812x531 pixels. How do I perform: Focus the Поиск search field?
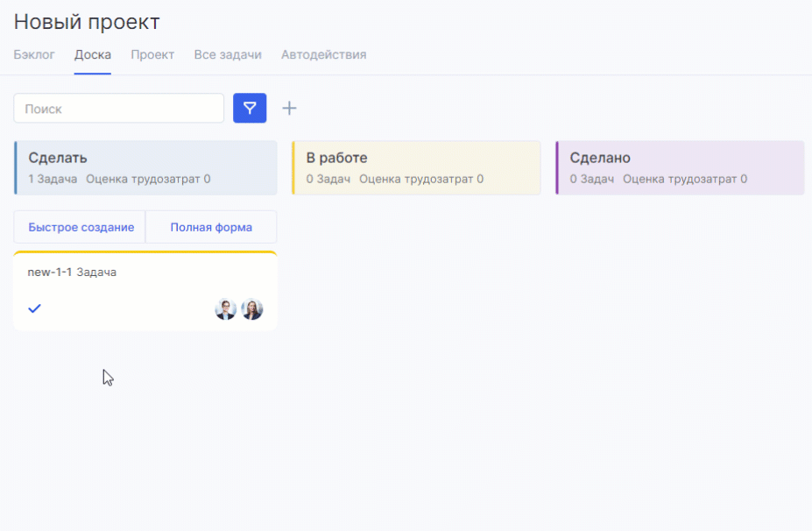(x=118, y=109)
